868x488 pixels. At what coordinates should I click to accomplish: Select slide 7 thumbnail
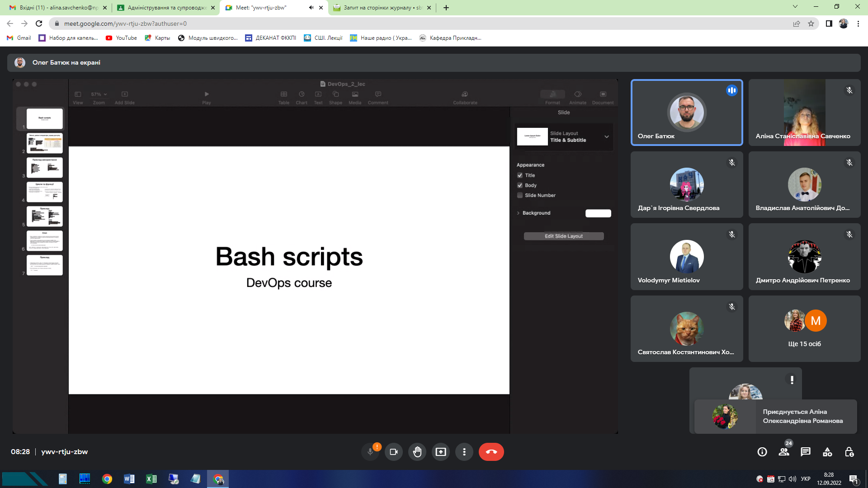[x=45, y=265]
